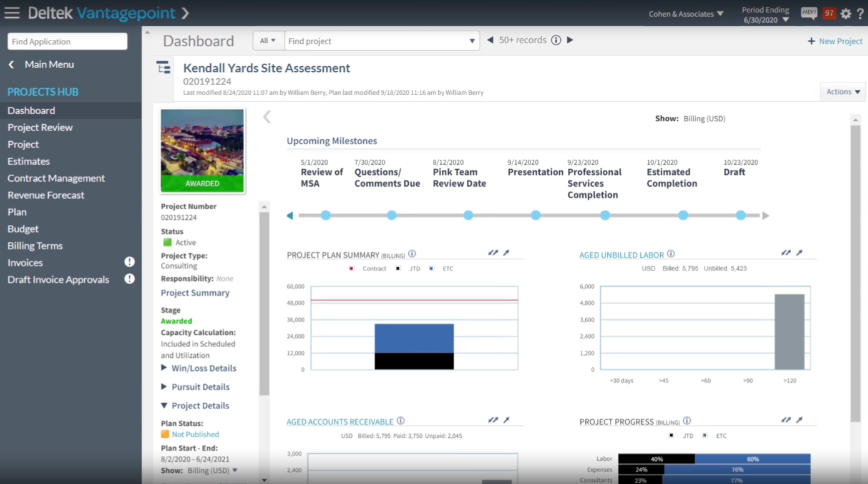
Task: Go back to Main Menu
Action: 41,64
